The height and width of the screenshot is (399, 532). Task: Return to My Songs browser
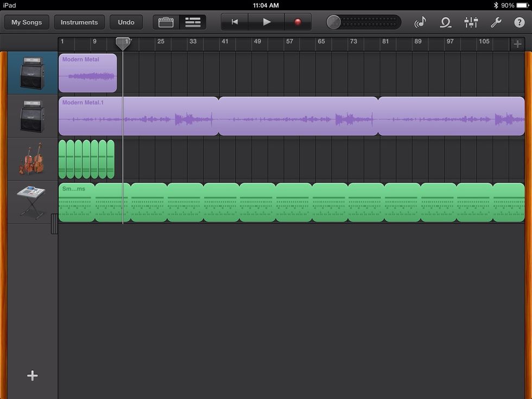[26, 22]
